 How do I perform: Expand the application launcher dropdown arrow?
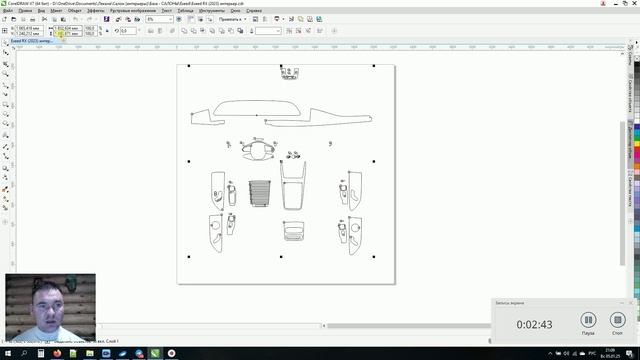click(x=283, y=19)
